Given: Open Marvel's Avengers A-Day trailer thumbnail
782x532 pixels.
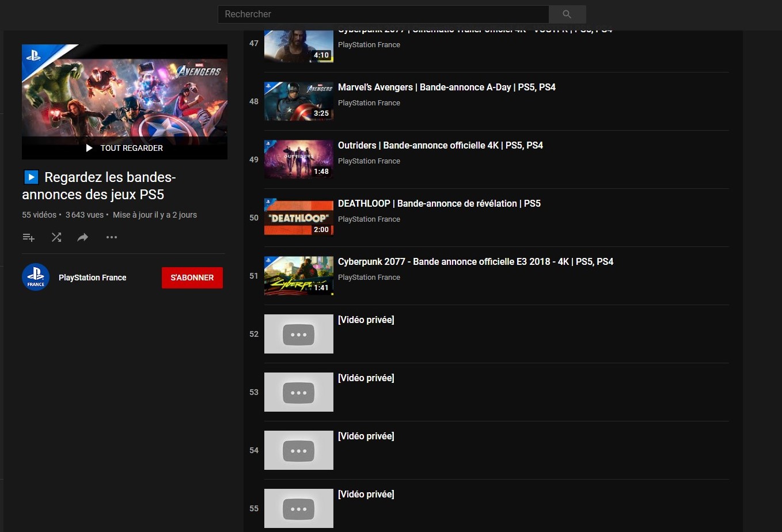Looking at the screenshot, I should tap(299, 101).
